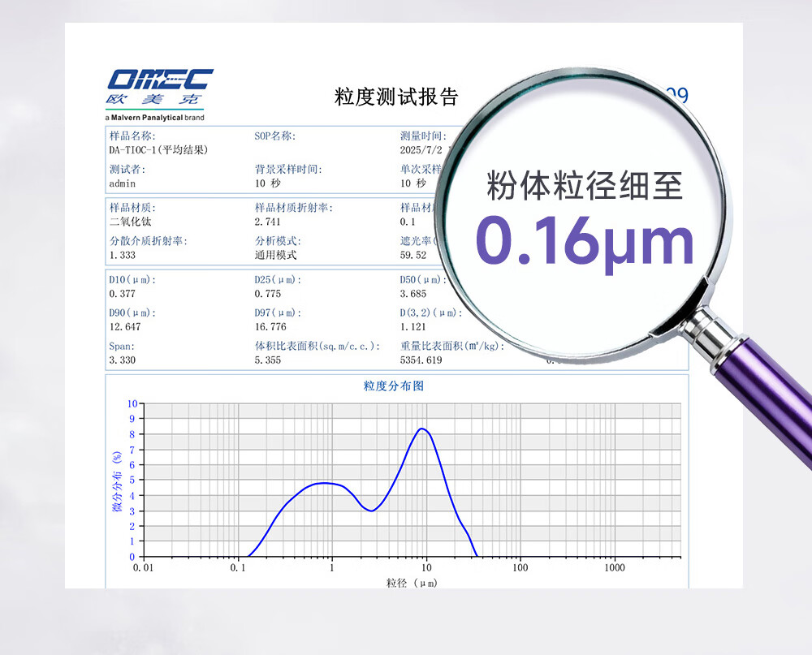
Task: Click the sample material 二氧化钛 value
Action: coord(130,222)
